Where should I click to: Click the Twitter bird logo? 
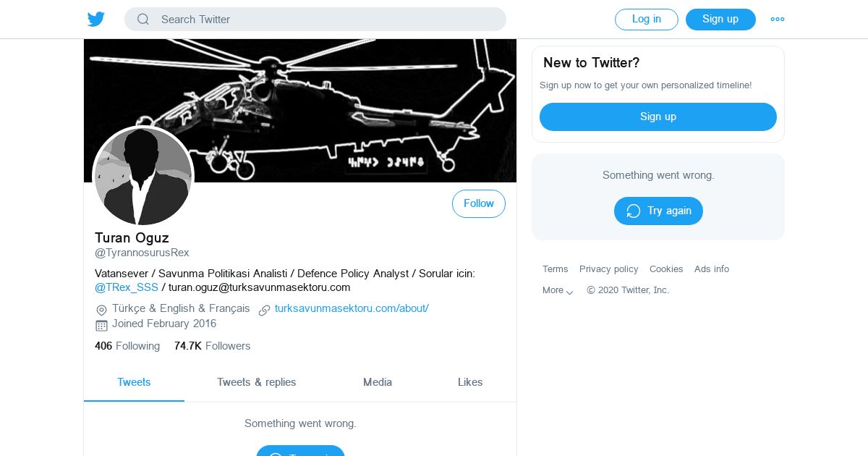point(96,20)
